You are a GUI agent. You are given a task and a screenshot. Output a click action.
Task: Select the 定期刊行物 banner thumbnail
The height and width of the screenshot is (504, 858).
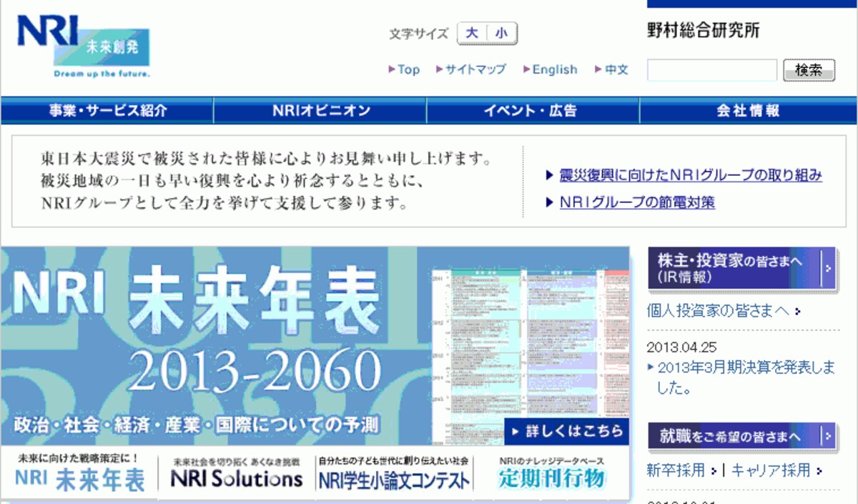[552, 473]
